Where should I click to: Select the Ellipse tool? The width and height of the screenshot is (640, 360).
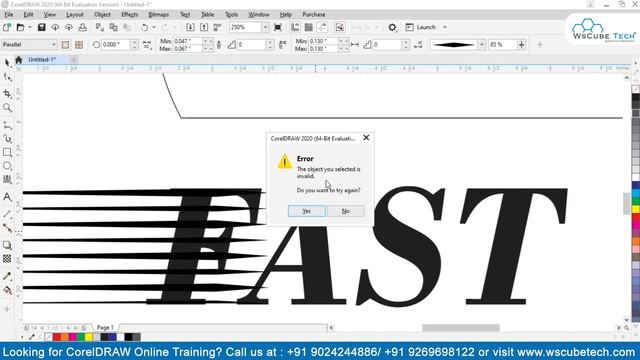(7, 166)
